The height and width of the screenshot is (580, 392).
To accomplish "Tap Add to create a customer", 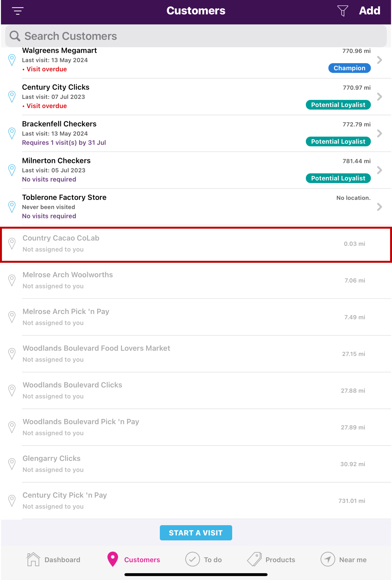I will tap(369, 11).
